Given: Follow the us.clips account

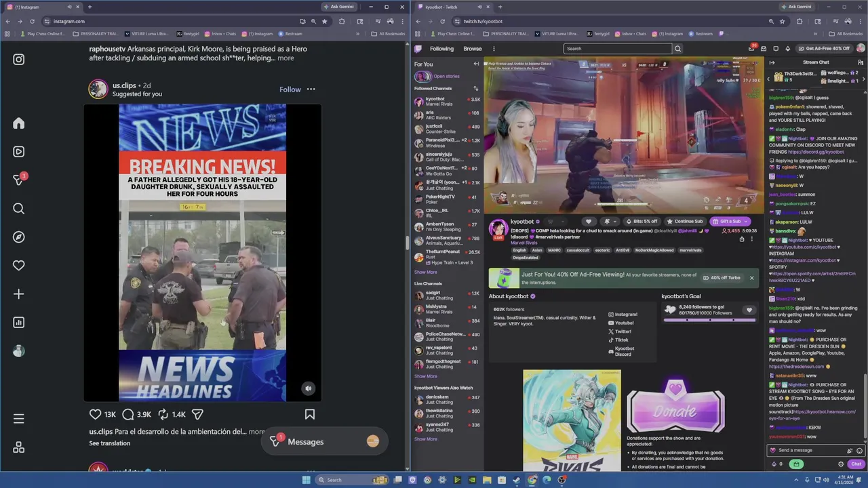Looking at the screenshot, I should (290, 89).
